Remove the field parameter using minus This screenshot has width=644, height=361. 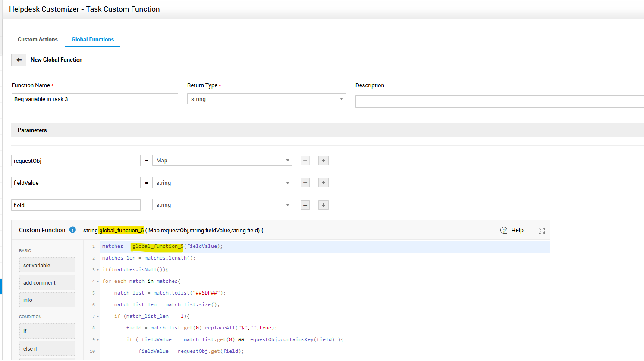tap(305, 205)
